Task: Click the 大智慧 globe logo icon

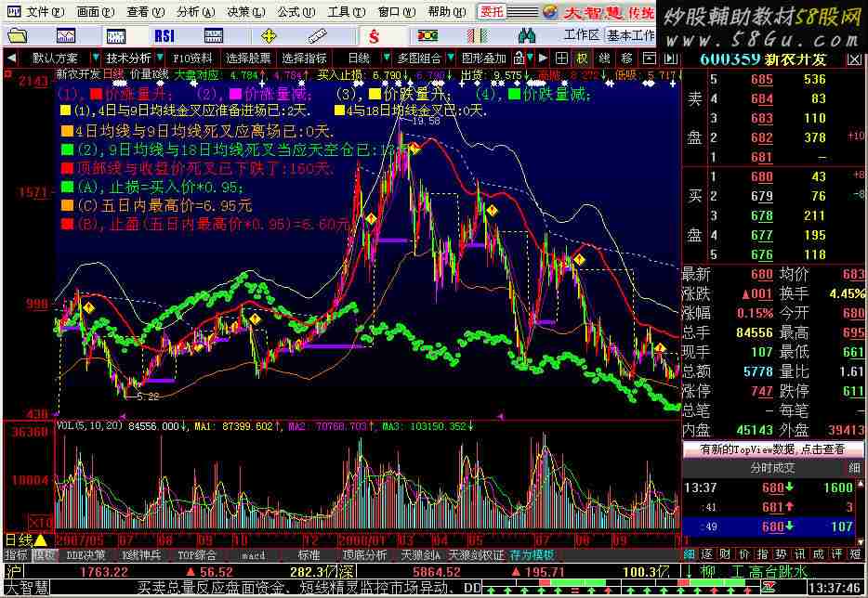Action: (549, 12)
